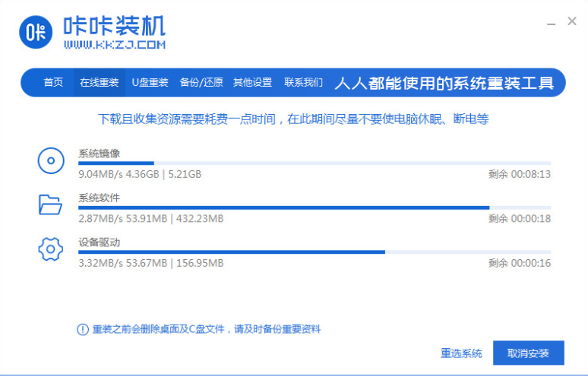
Task: Close the installer window
Action: point(572,21)
